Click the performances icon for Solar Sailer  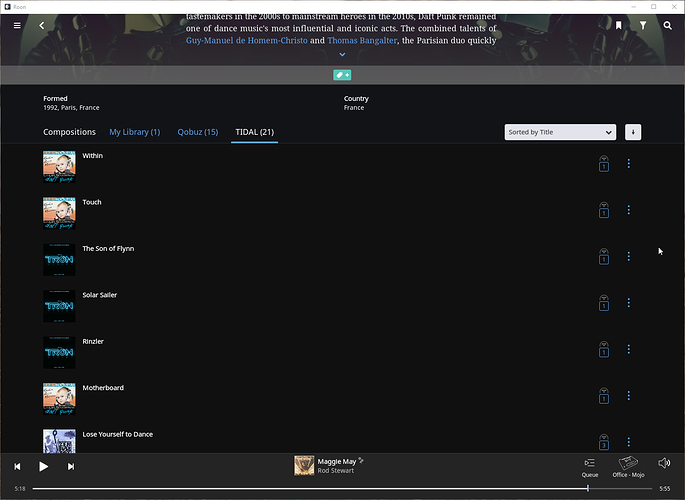click(604, 303)
